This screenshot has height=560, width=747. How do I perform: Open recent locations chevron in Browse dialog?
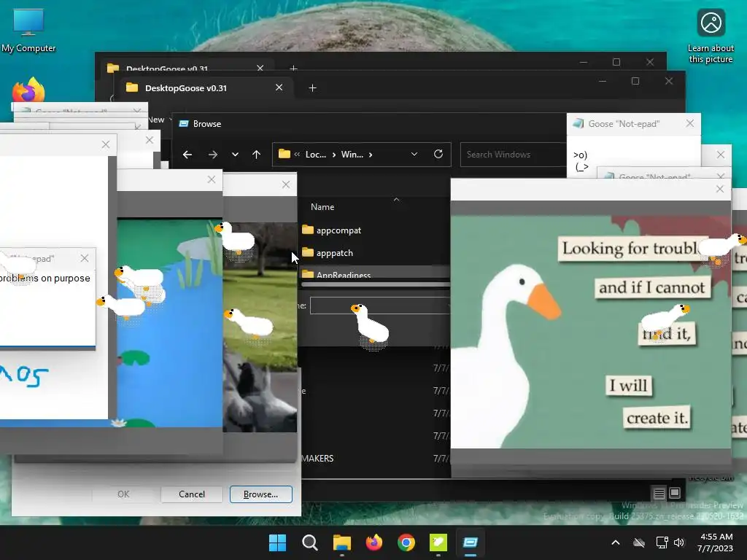235,155
